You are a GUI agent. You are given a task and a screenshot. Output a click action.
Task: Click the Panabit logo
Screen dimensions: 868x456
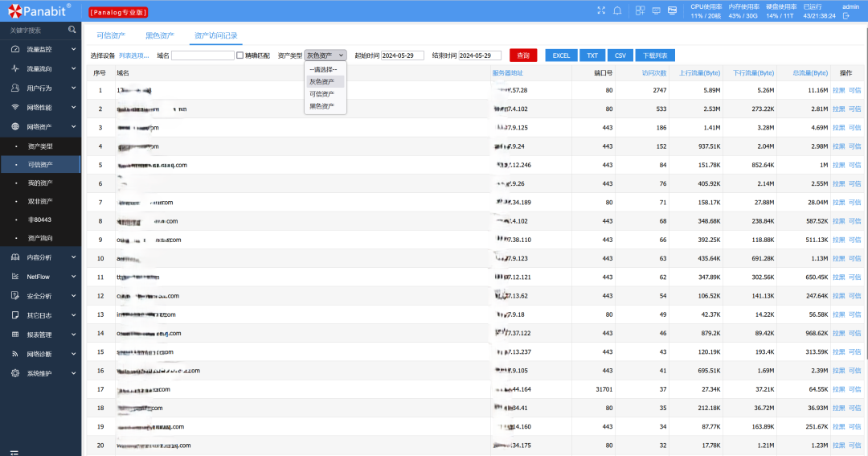coord(39,10)
